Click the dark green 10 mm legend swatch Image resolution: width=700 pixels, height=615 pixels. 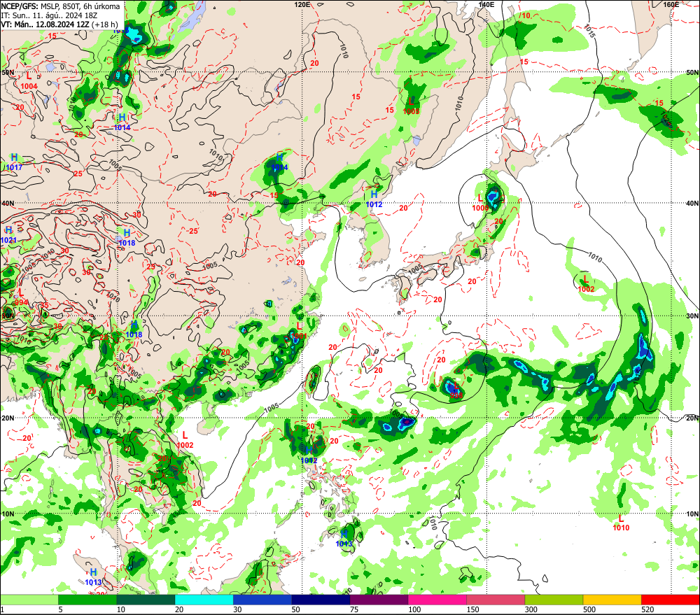point(146,600)
